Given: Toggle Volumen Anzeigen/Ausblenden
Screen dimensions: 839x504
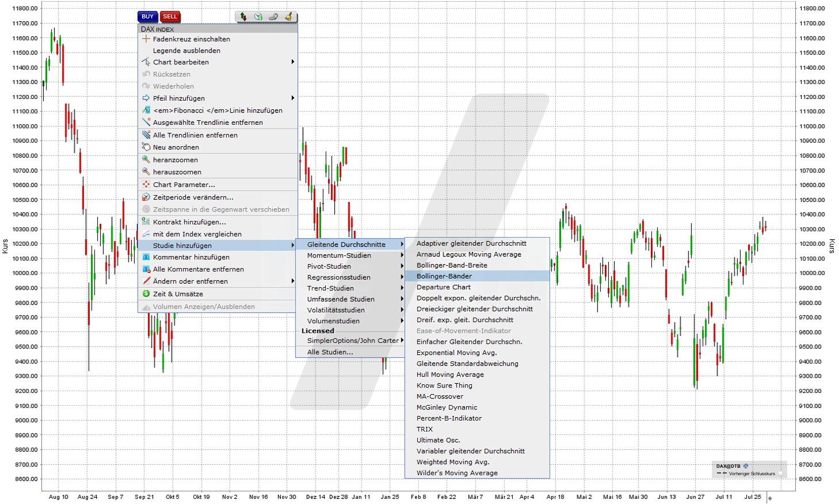Looking at the screenshot, I should [204, 306].
